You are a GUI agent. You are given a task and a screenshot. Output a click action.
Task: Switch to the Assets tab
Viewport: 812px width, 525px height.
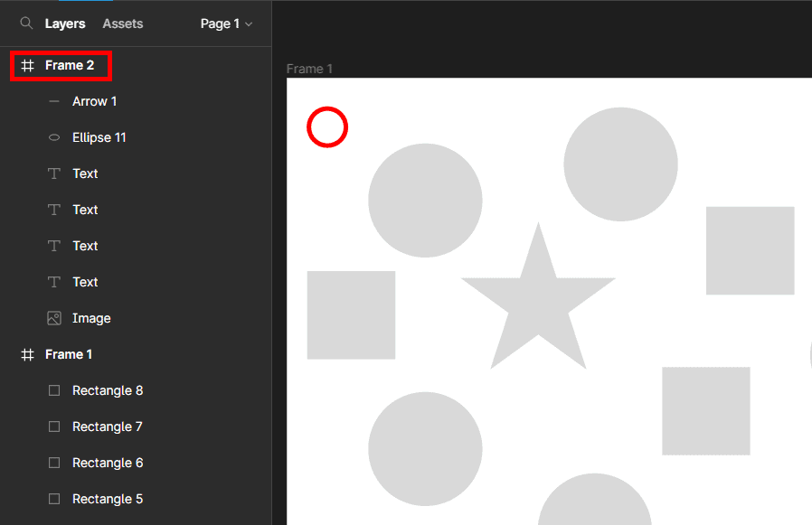coord(122,23)
